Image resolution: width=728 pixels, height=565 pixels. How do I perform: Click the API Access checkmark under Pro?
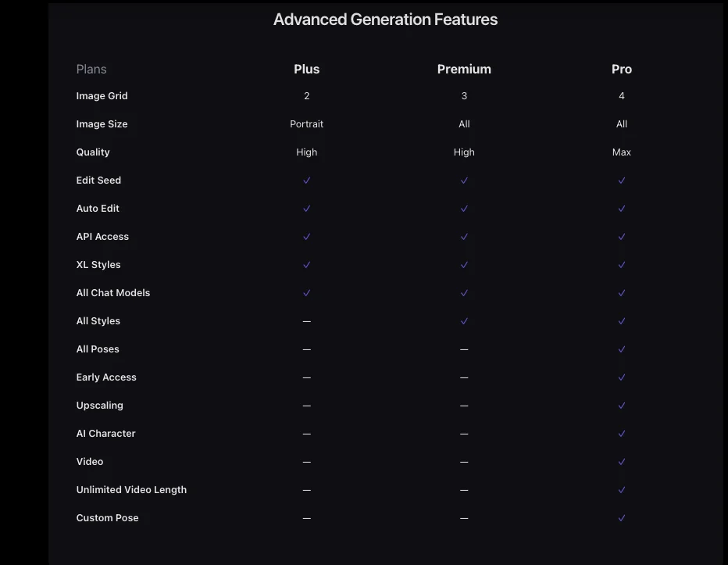coord(621,237)
